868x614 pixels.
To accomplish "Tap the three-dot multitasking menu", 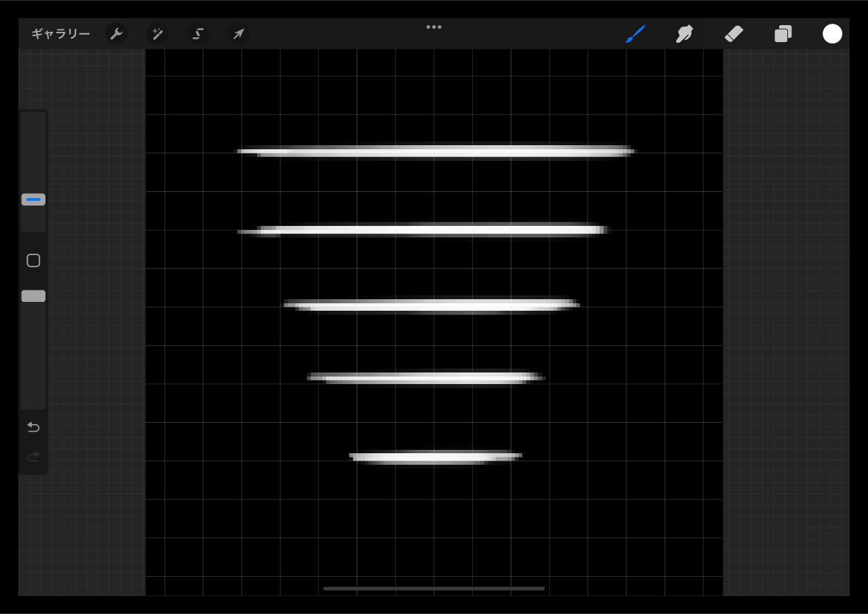I will tap(434, 27).
